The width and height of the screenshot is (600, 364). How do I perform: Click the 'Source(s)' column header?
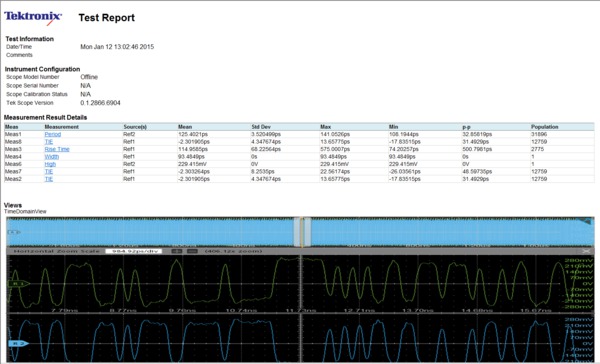click(x=135, y=127)
